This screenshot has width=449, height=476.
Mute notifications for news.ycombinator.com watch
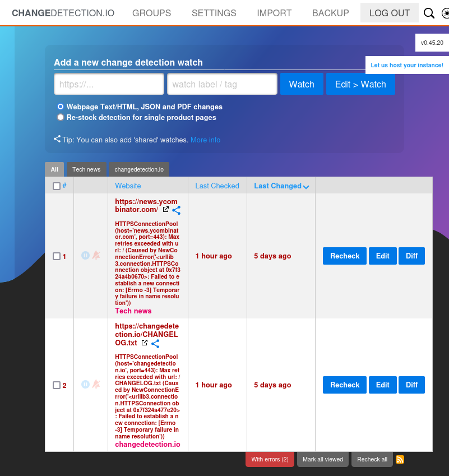coord(96,256)
